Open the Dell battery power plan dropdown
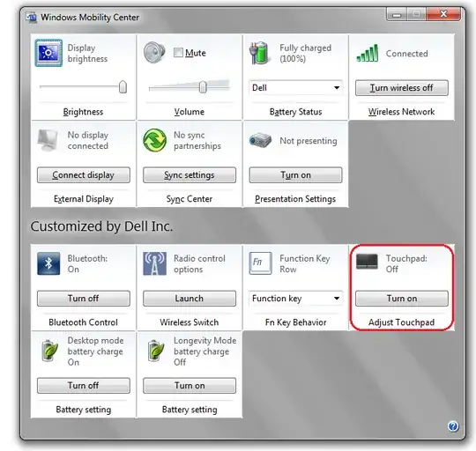This screenshot has width=476, height=451. (295, 88)
